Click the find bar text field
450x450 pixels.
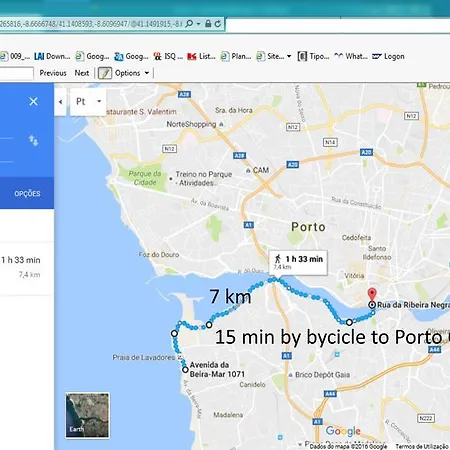(16, 73)
